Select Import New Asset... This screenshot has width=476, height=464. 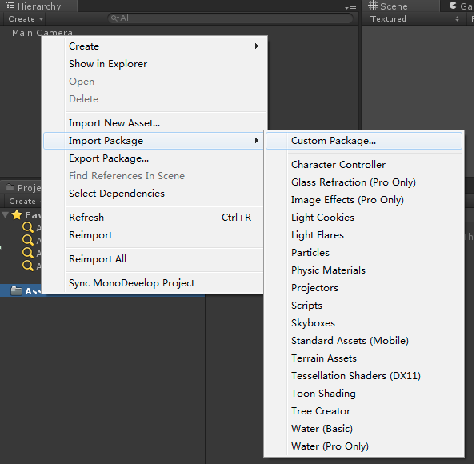pyautogui.click(x=154, y=123)
